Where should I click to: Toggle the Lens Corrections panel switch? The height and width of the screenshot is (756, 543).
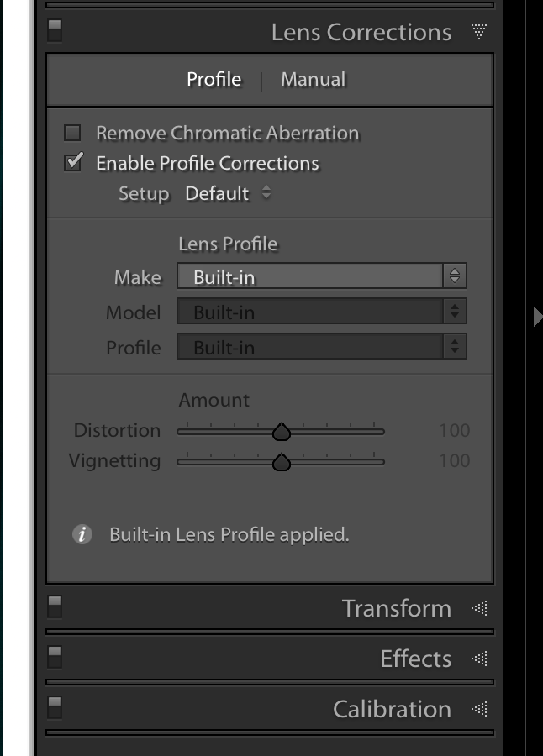55,30
